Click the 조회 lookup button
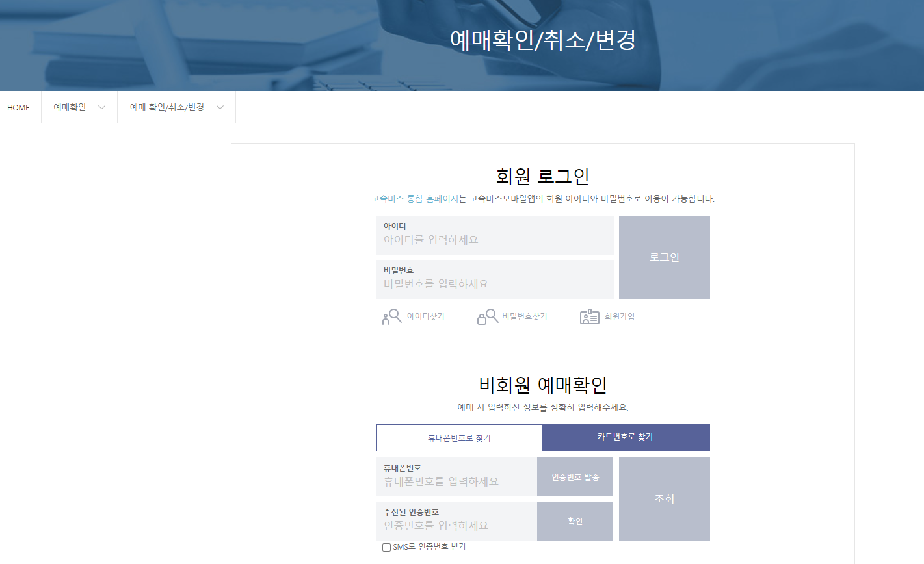Image resolution: width=924 pixels, height=564 pixels. [x=664, y=498]
